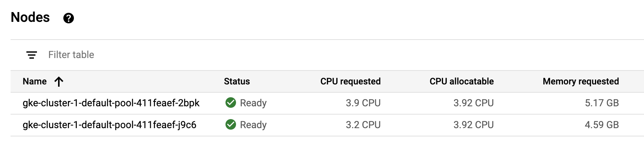Toggle Name column sort arrow
Viewport: 644px width, 150px height.
(x=59, y=81)
